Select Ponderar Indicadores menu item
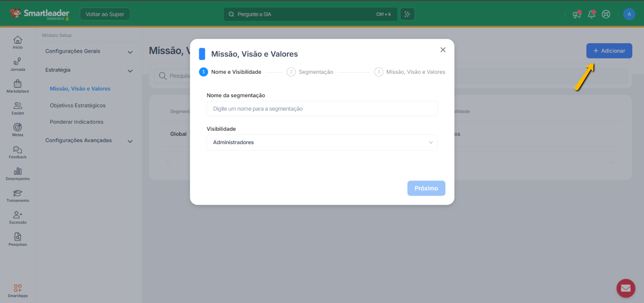Viewport: 644px width, 303px height. pyautogui.click(x=76, y=122)
